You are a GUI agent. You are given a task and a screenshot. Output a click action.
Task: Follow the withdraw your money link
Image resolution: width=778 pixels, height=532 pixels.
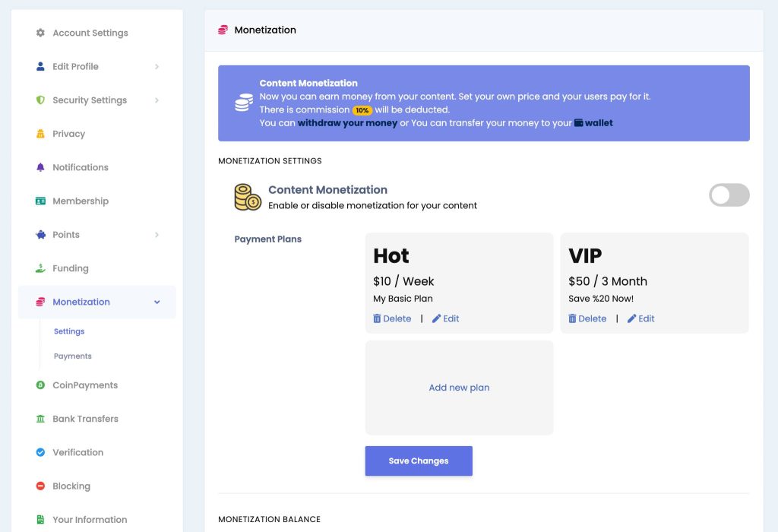click(347, 123)
